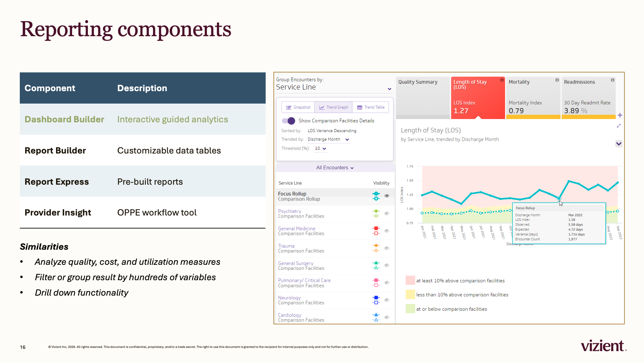Toggle Trauma visibility eye icon
Image resolution: width=644 pixels, height=362 pixels.
tap(387, 248)
